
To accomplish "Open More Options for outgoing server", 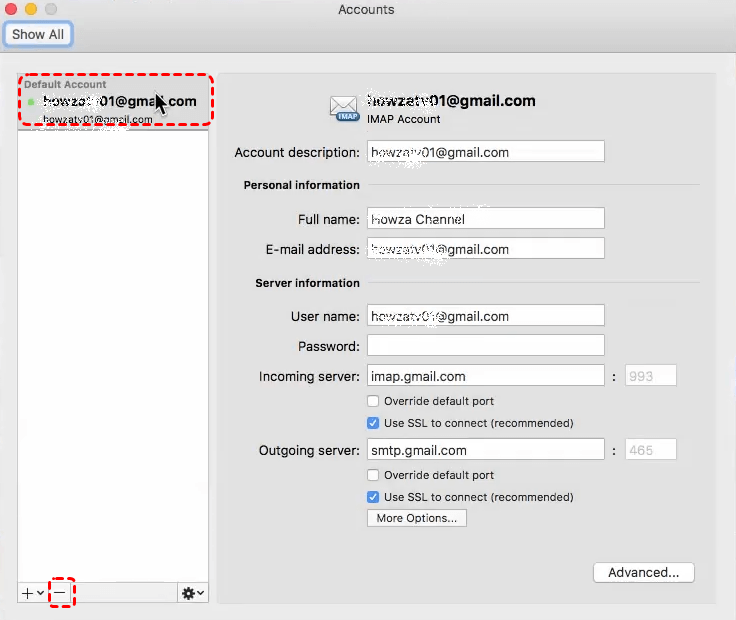I will (x=417, y=518).
